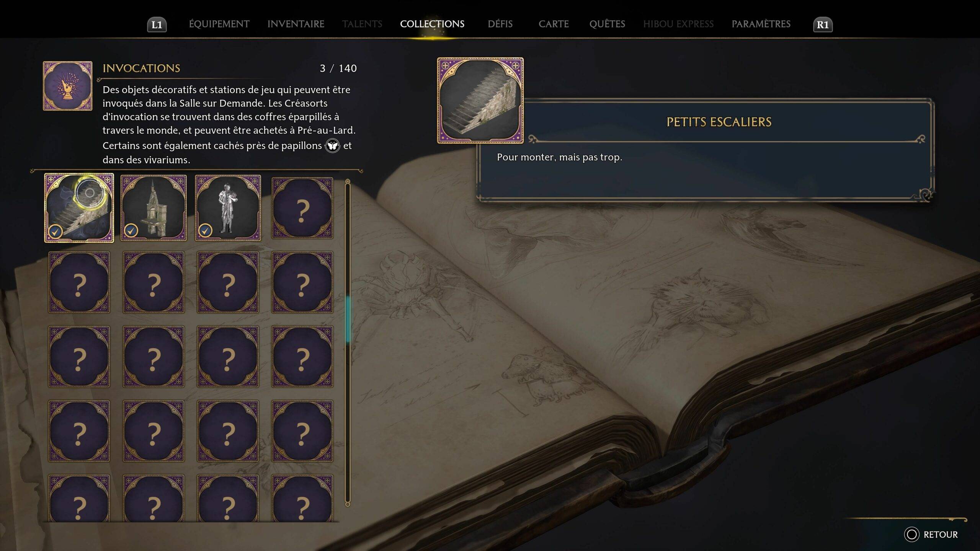Select the gothic tower conjuration icon
The image size is (980, 551).
point(154,208)
